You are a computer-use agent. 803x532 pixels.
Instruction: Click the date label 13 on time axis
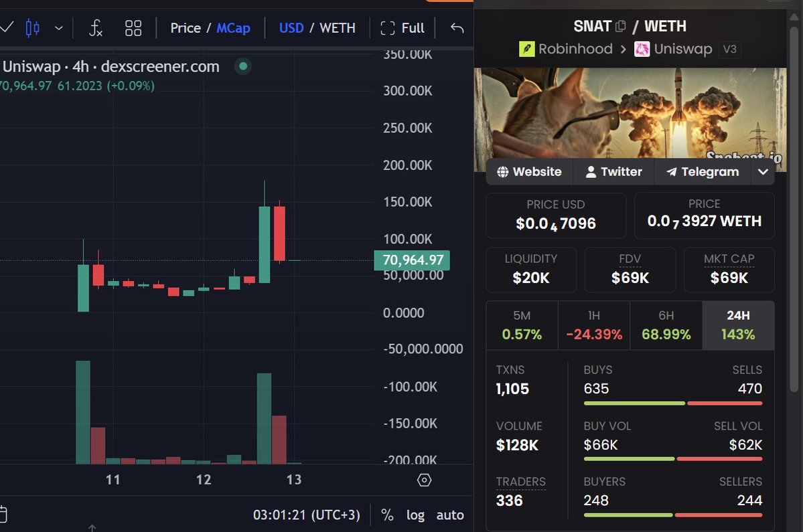[x=294, y=480]
